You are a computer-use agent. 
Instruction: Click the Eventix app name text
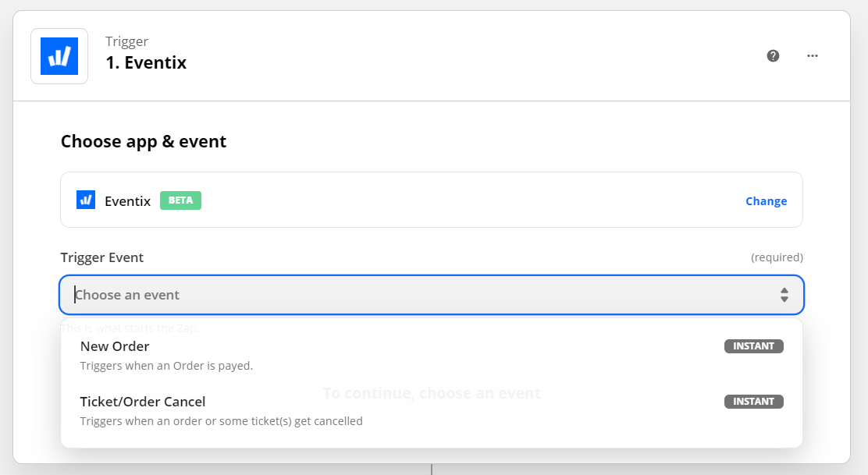[x=127, y=201]
